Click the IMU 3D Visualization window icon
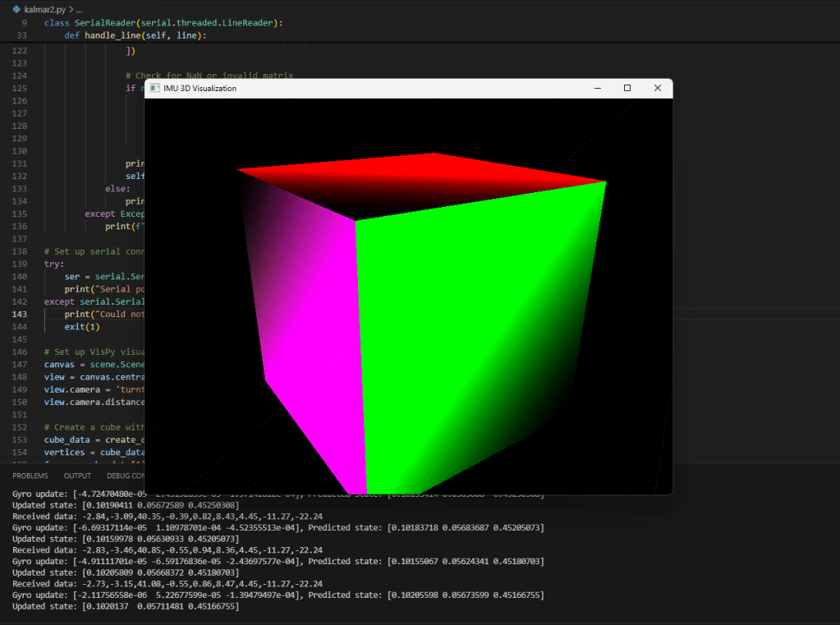The width and height of the screenshot is (840, 625). 154,88
